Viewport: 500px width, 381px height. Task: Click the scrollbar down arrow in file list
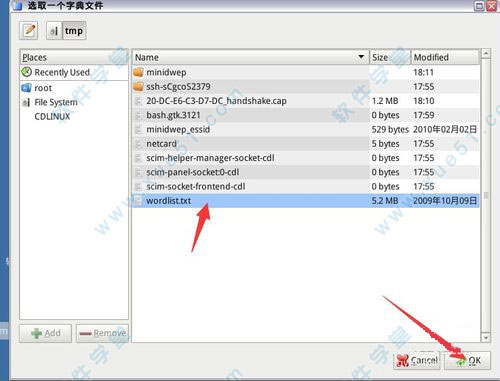[486, 338]
